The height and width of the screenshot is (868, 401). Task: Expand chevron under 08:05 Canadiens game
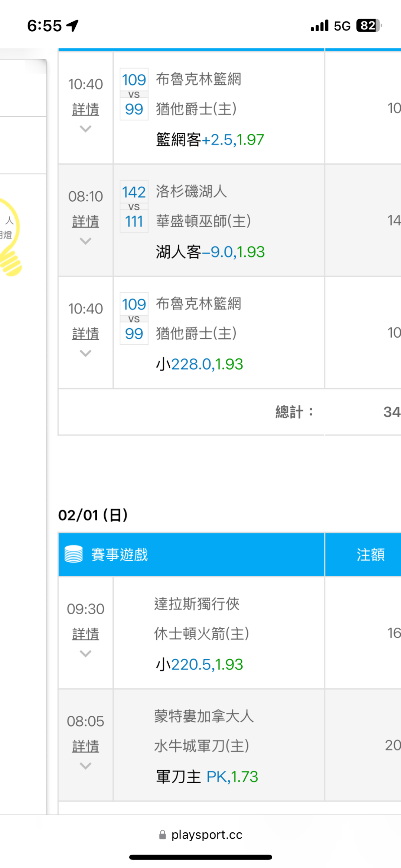pyautogui.click(x=85, y=765)
